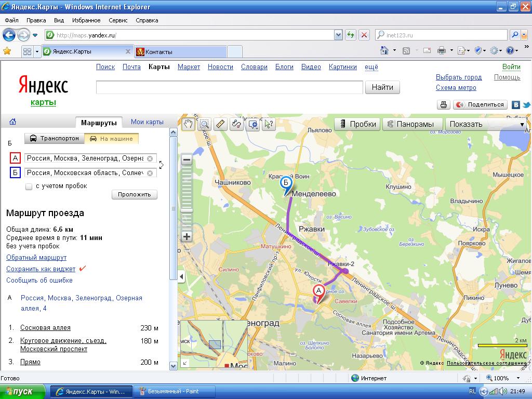The image size is (532, 399).
Task: Click browser Forward button
Action: click(23, 35)
